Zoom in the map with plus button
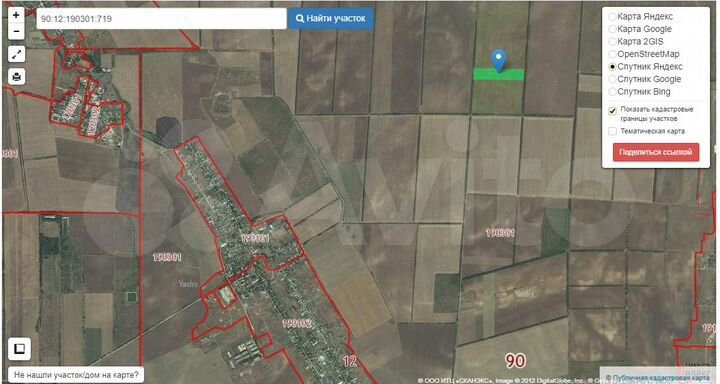This screenshot has height=384, width=720. tap(16, 15)
